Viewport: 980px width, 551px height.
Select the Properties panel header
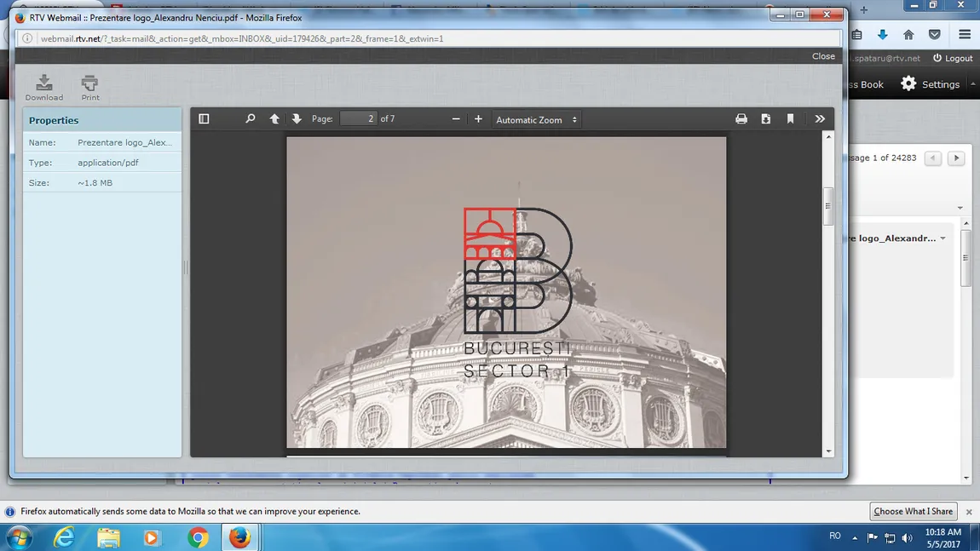[102, 120]
